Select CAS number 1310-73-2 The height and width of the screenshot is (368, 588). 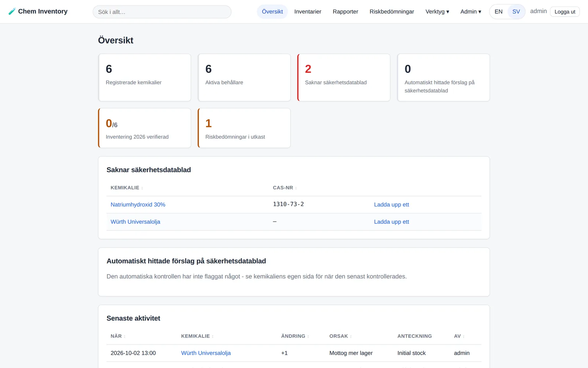(288, 204)
